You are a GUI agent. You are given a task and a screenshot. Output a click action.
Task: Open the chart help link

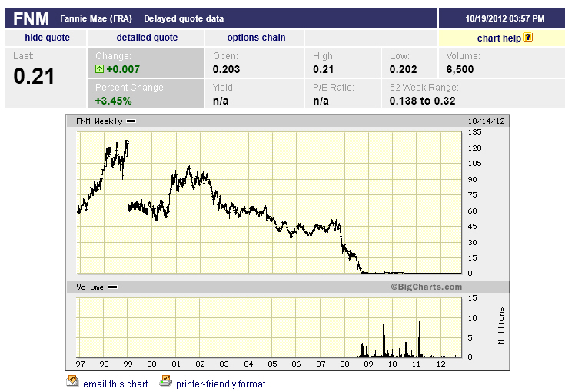[499, 38]
